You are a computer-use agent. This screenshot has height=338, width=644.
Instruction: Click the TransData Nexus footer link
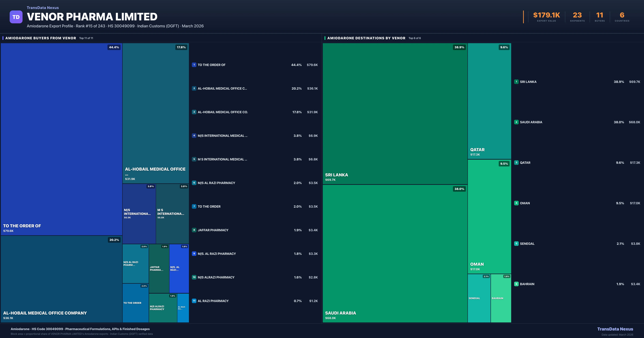pos(615,329)
